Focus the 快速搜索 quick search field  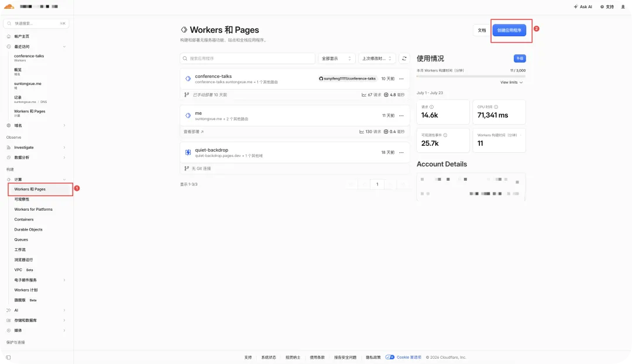(x=36, y=23)
